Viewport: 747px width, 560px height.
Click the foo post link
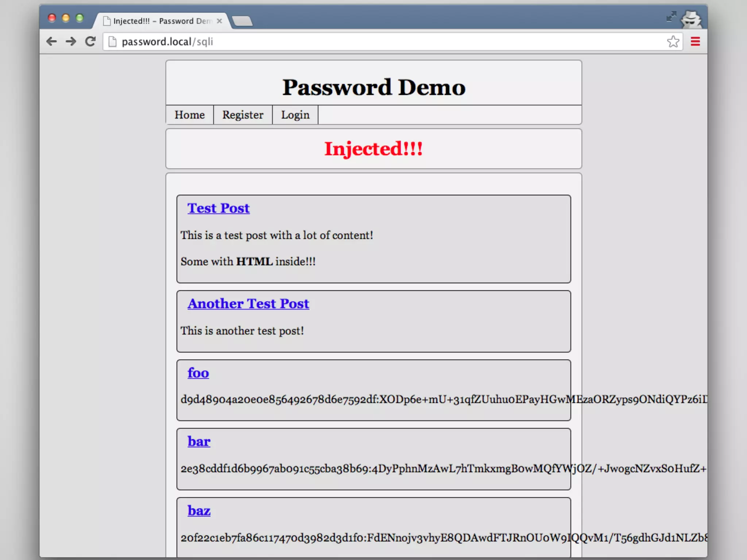pyautogui.click(x=198, y=373)
